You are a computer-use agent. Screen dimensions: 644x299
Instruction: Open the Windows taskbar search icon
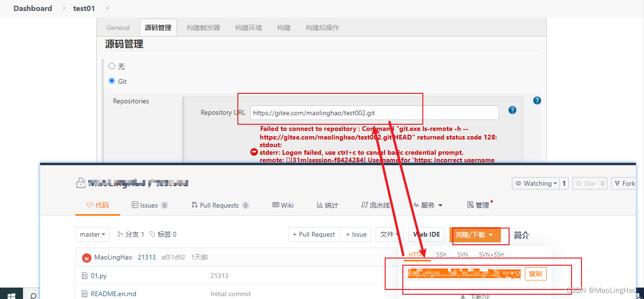tap(33, 296)
